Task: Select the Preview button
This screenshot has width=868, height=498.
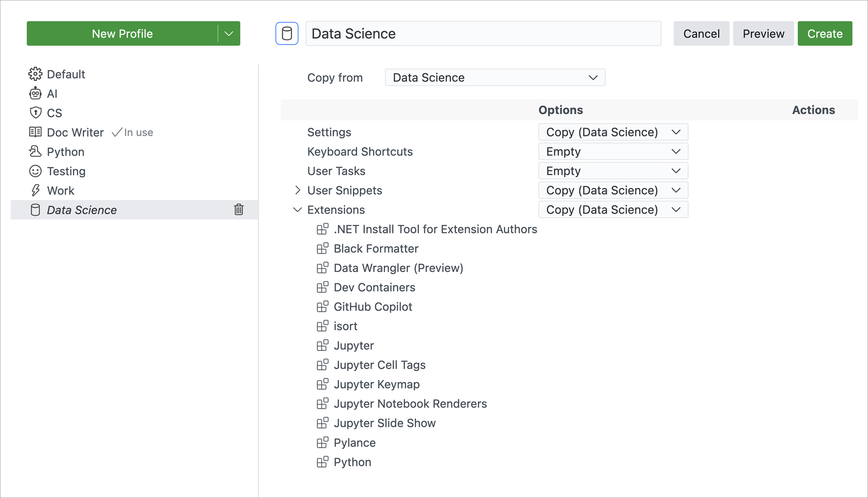Action: pyautogui.click(x=764, y=33)
